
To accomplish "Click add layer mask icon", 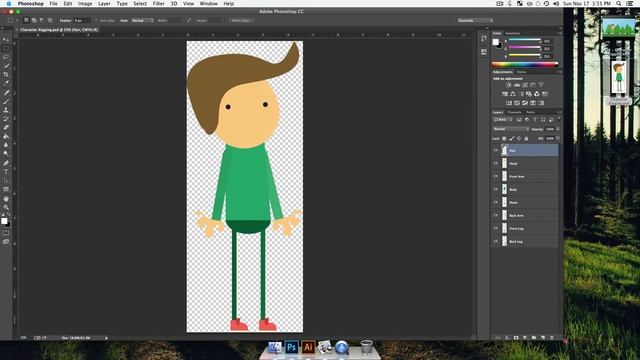I will 516,338.
